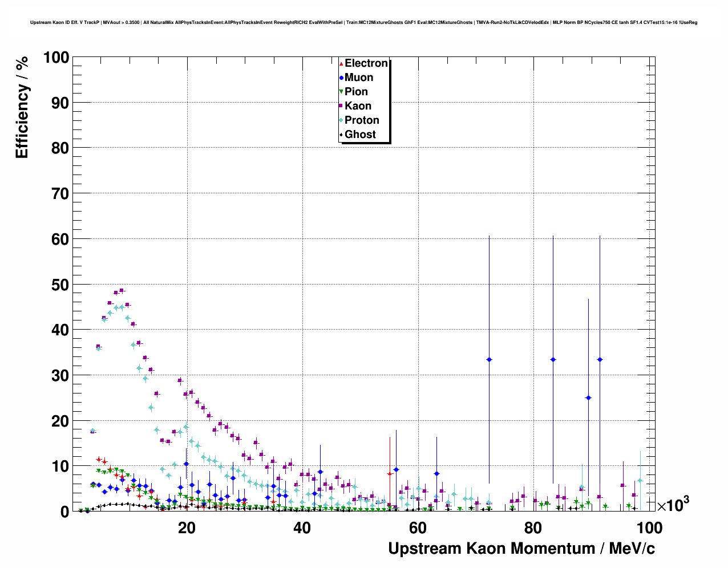Click the 'Ghost' legend label text
The height and width of the screenshot is (568, 728).
click(x=360, y=135)
